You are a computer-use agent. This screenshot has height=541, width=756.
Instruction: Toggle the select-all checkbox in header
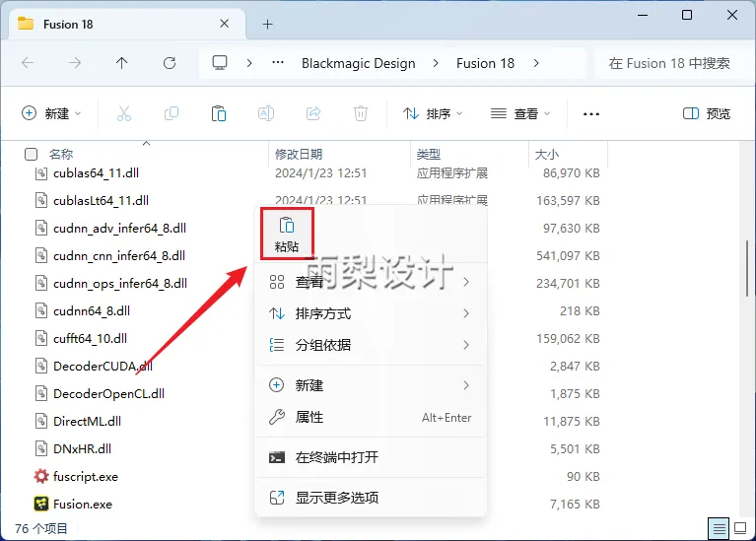[x=31, y=155]
